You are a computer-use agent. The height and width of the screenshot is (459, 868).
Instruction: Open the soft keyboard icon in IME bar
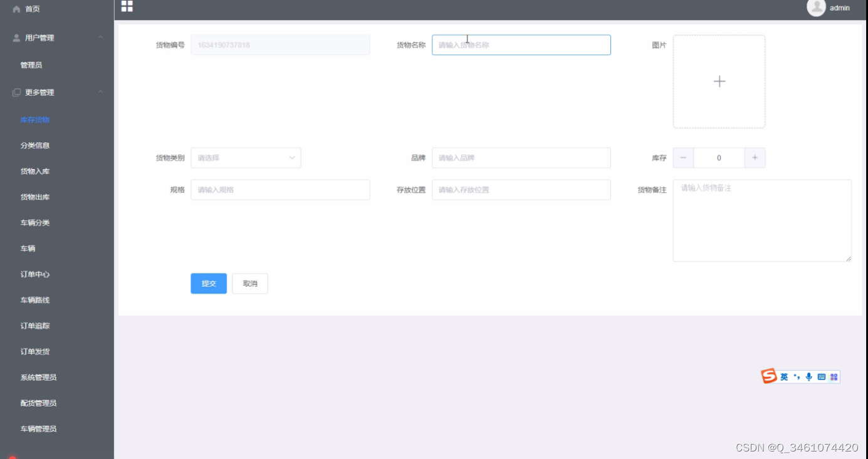[x=822, y=377]
